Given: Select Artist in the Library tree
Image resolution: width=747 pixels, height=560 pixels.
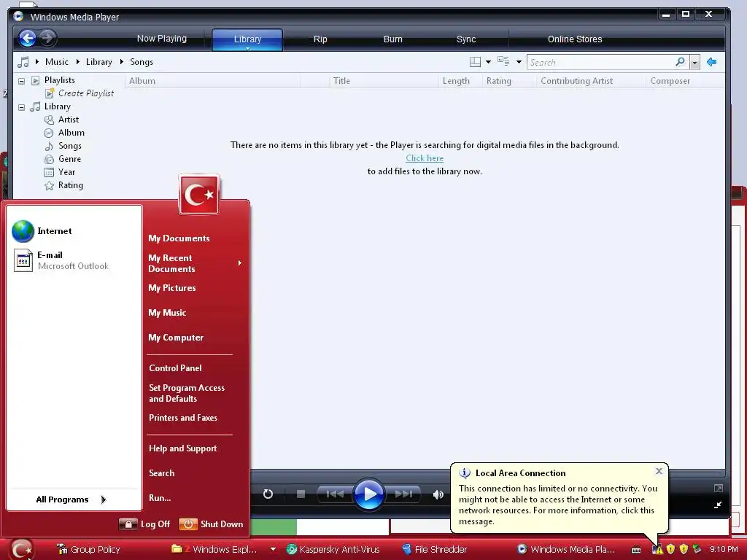Looking at the screenshot, I should pos(68,120).
